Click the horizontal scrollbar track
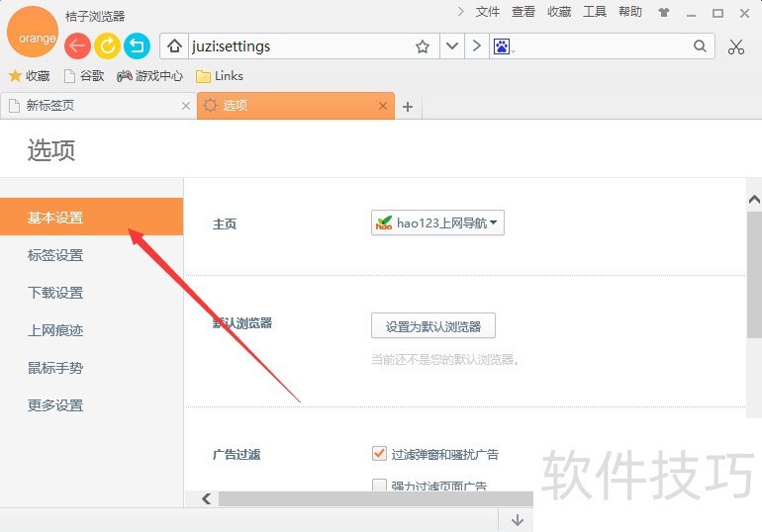762x532 pixels. pyautogui.click(x=375, y=498)
